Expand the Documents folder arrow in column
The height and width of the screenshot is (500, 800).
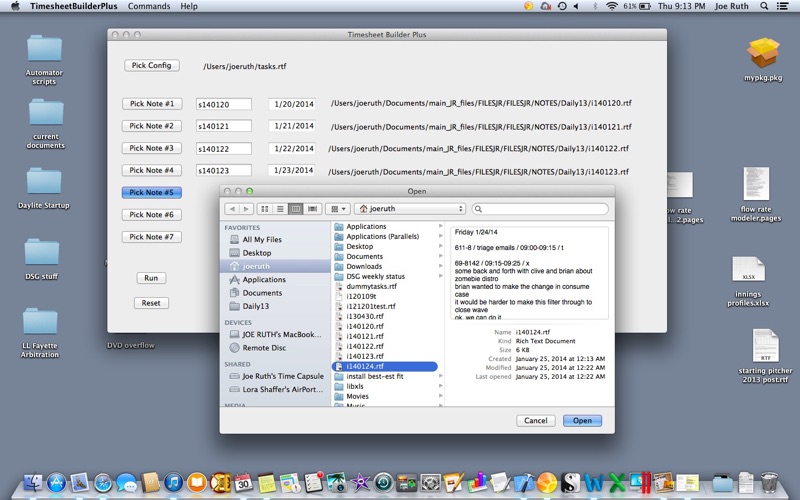click(x=440, y=256)
